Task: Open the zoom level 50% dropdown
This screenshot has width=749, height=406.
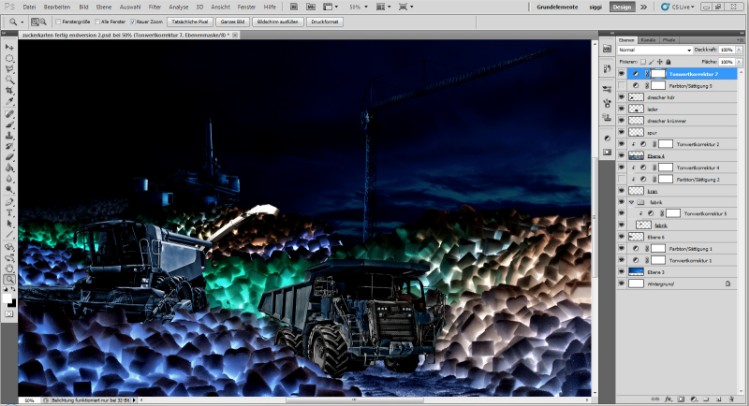Action: pos(355,6)
